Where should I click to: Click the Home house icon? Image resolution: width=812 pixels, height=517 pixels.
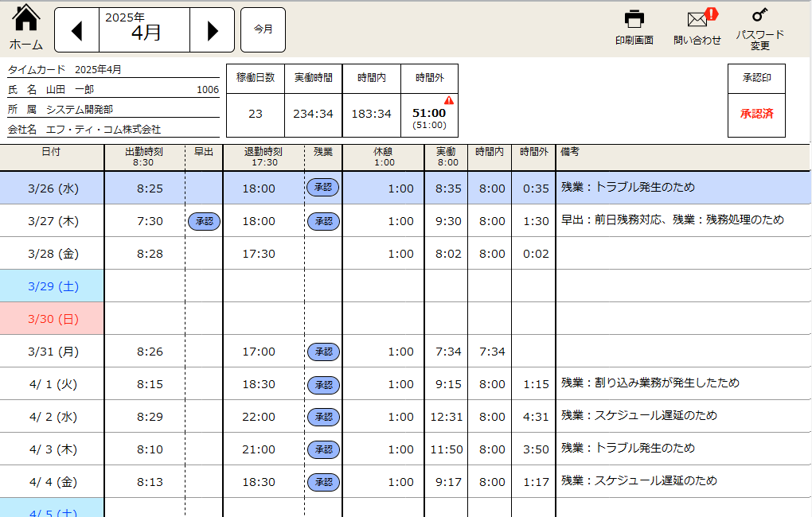[x=26, y=17]
